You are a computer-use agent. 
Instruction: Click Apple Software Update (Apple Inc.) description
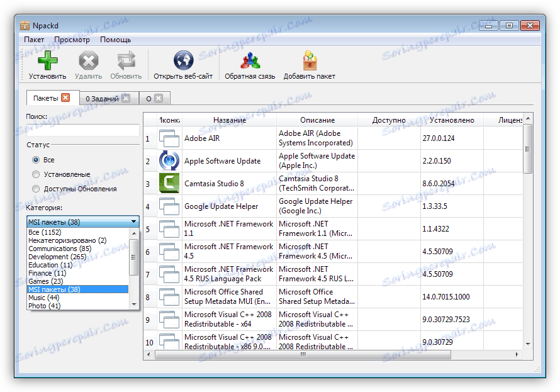coord(317,160)
